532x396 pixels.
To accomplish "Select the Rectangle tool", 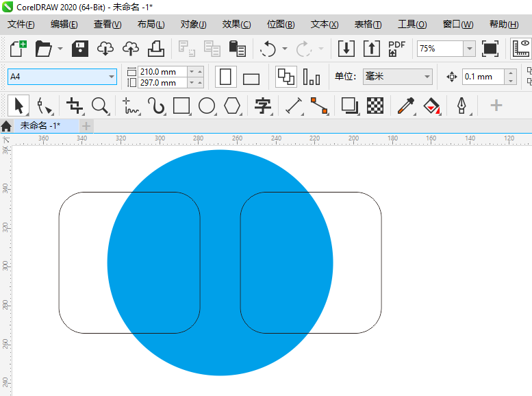I will tap(181, 106).
